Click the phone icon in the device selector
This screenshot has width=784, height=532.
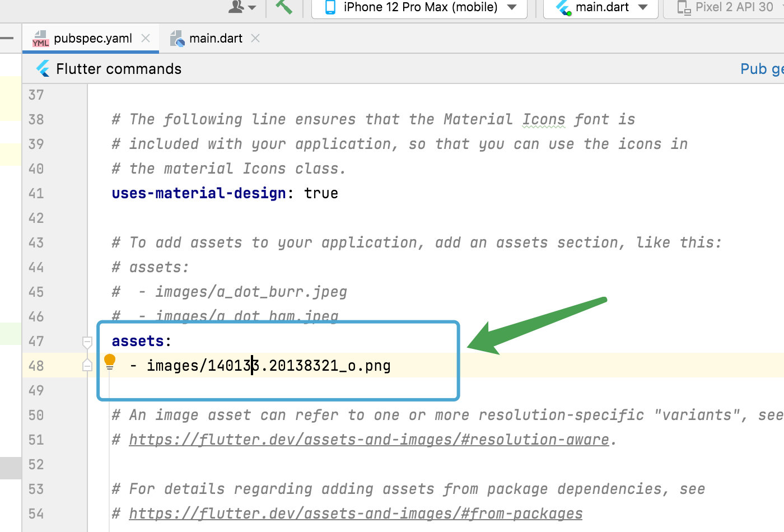(330, 7)
